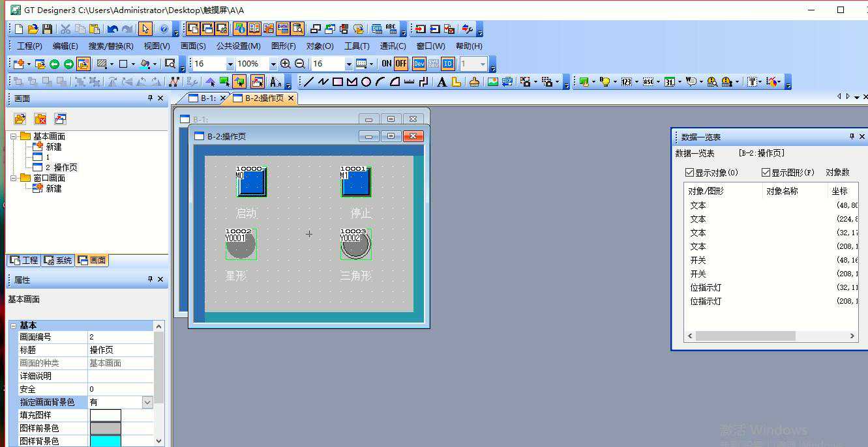Go to previous screen green arrow
This screenshot has height=447, width=868.
tap(54, 64)
